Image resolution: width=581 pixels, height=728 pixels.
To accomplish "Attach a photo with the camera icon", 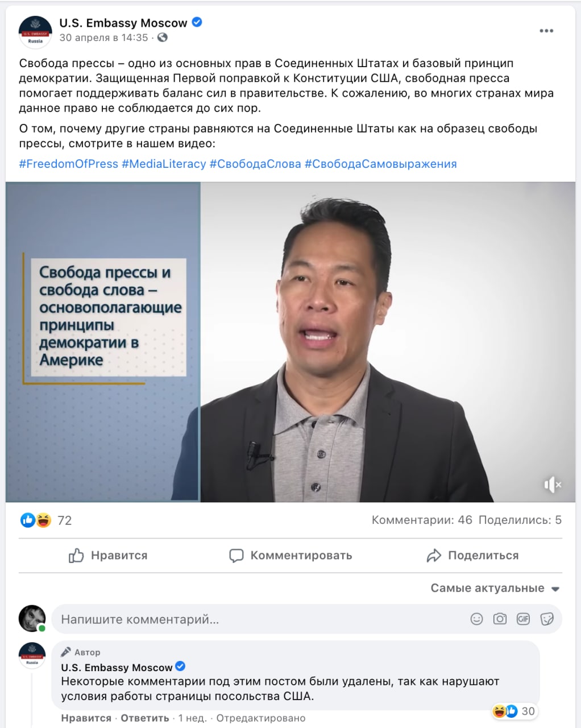I will 500,619.
